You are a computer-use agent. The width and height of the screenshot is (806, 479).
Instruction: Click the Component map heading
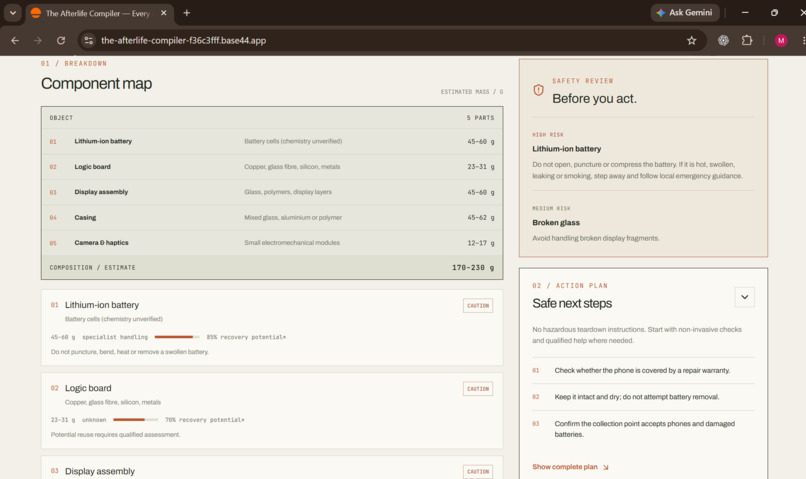(x=97, y=83)
